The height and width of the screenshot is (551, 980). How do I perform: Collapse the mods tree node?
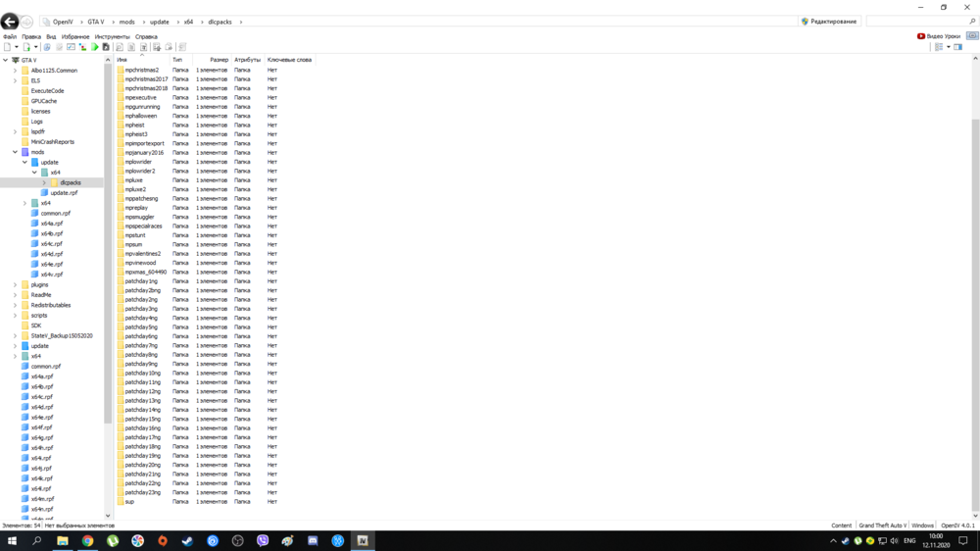tap(15, 152)
